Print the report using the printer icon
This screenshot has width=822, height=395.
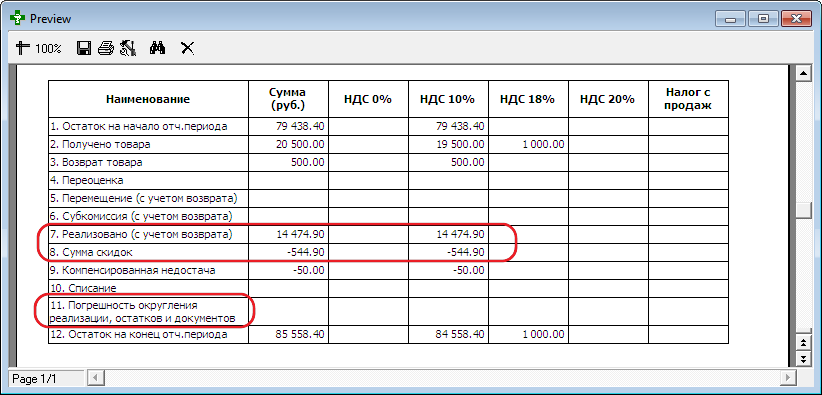(105, 49)
